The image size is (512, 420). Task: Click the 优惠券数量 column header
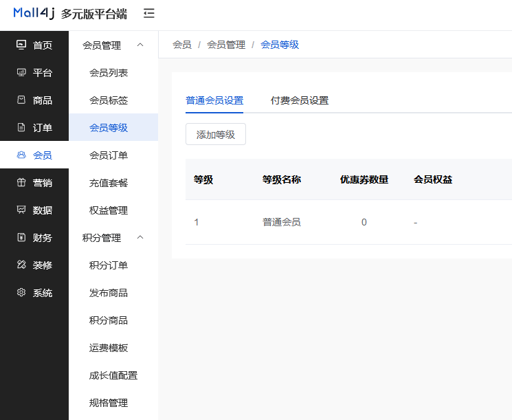364,179
